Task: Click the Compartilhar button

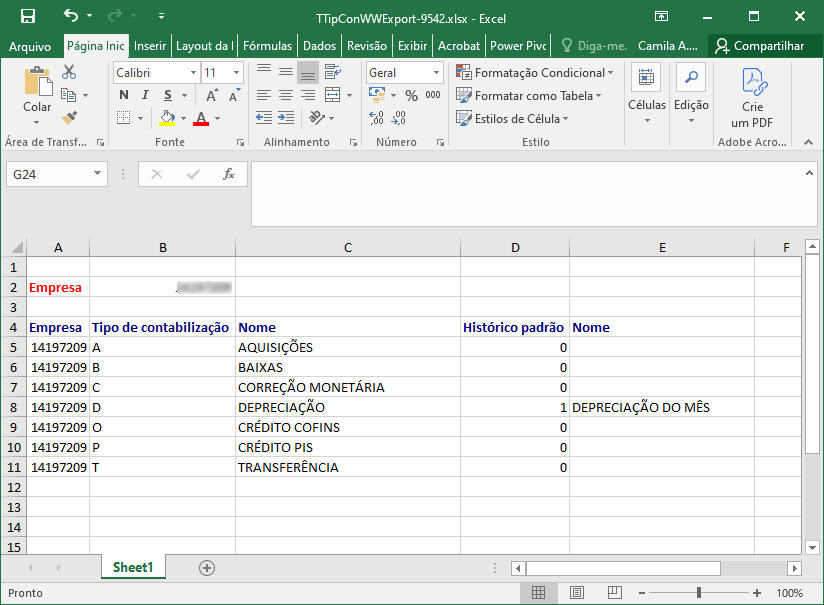Action: 759,46
